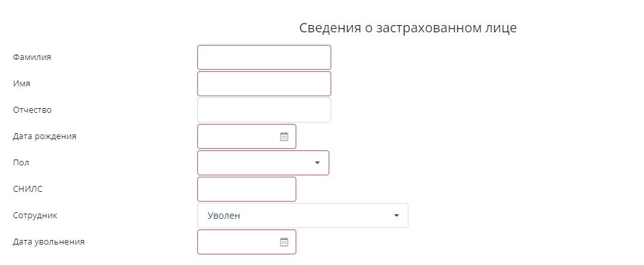Click the Фамилия field label

32,57
